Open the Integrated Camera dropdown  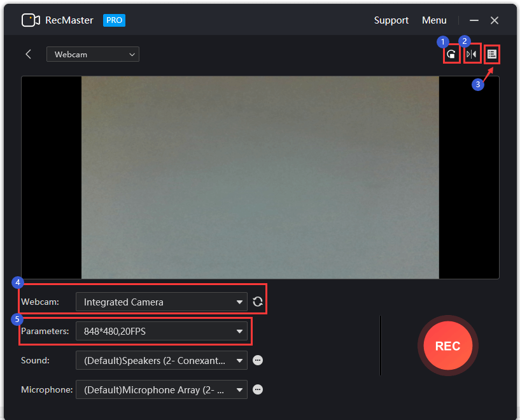pos(162,302)
